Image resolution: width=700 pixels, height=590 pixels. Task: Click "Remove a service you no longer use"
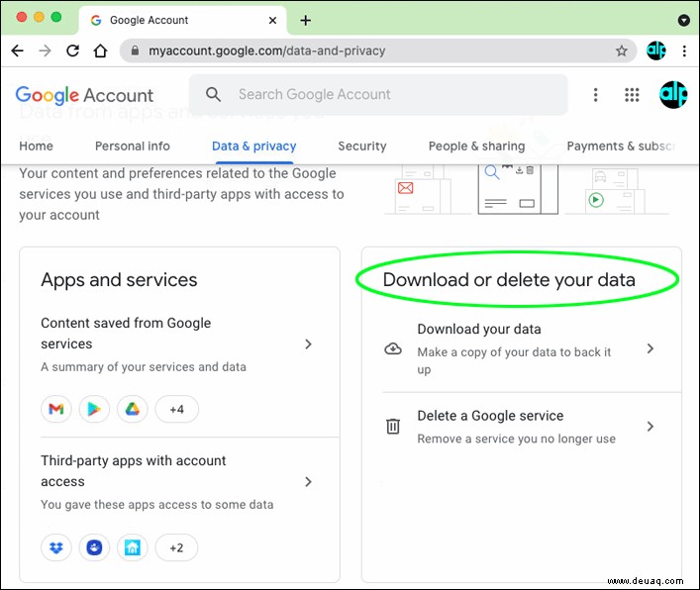[517, 440]
